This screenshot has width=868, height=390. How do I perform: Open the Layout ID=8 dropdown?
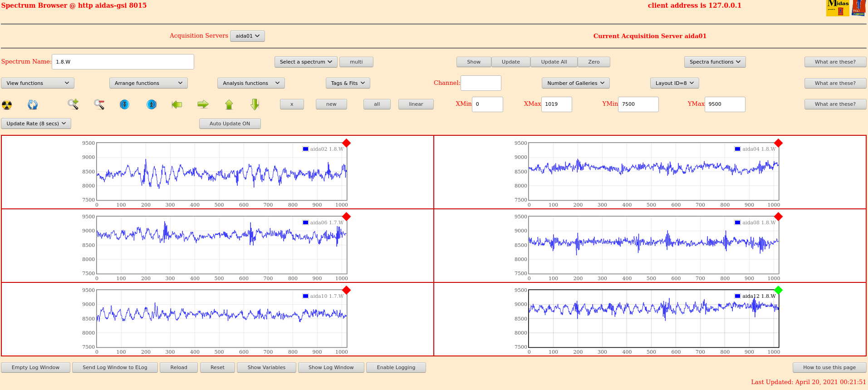tap(675, 83)
